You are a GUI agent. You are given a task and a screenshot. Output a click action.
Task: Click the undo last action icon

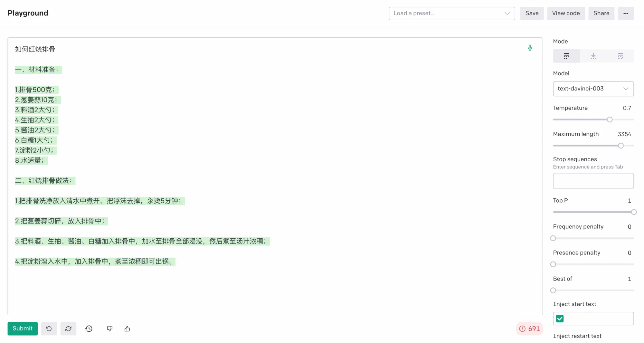click(x=49, y=329)
